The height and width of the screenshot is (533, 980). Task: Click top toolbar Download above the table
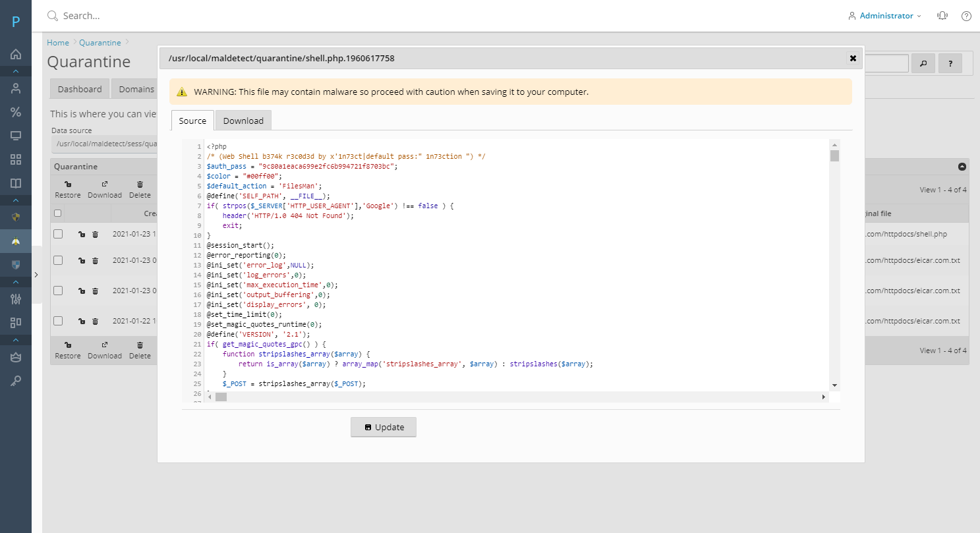[105, 190]
